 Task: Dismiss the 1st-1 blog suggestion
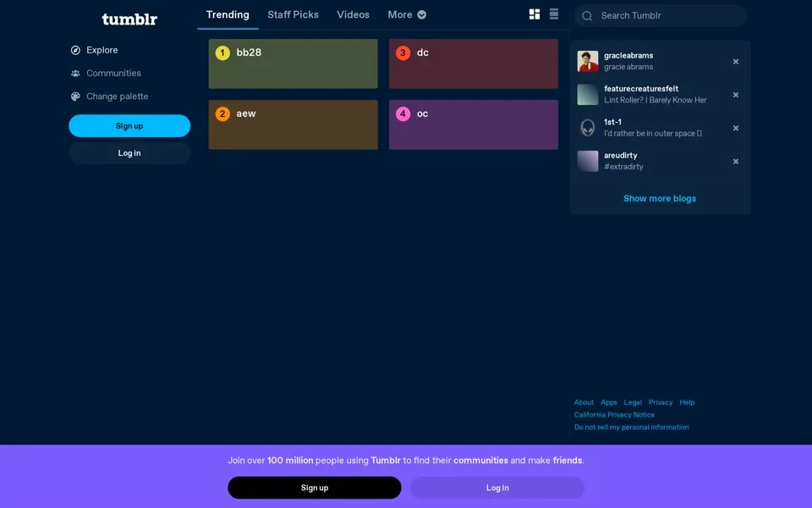[x=735, y=128]
